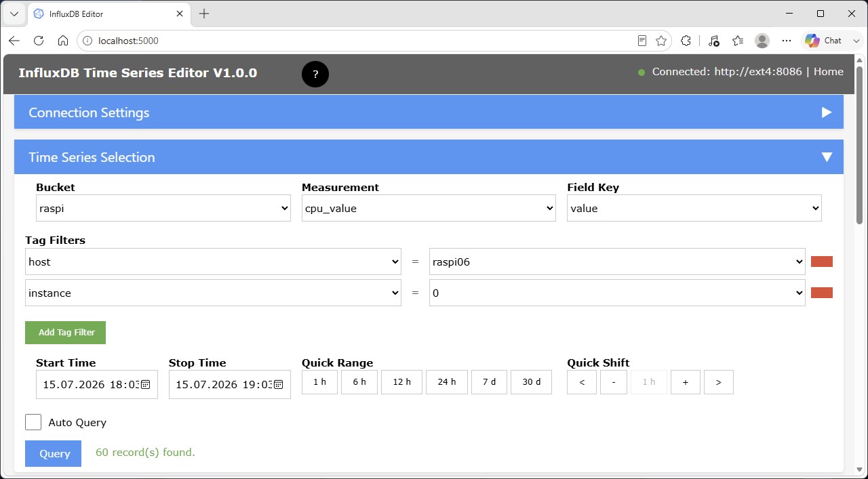Open browser extensions puzzle icon
Viewport: 868px width, 479px height.
(686, 41)
